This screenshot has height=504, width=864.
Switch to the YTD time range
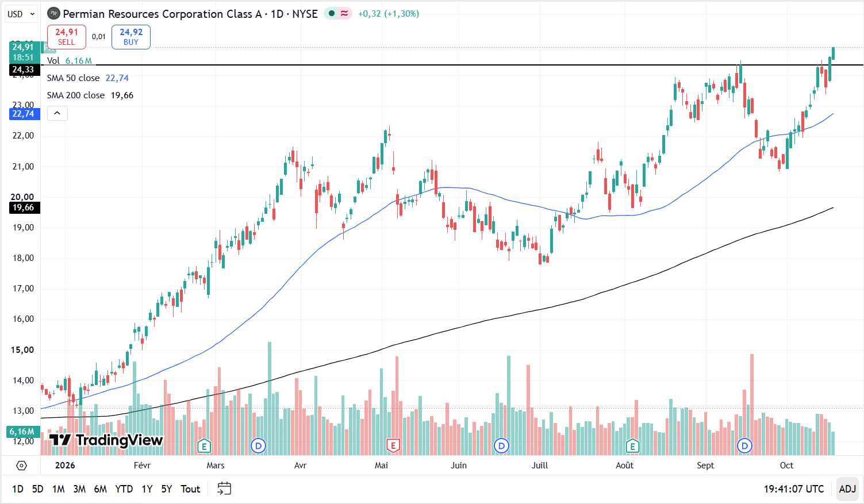(x=124, y=489)
